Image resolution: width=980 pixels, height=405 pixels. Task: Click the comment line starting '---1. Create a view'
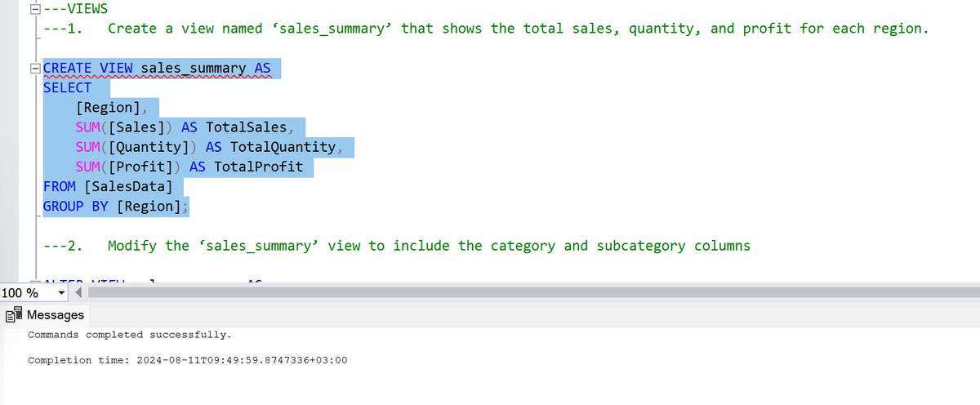(485, 29)
